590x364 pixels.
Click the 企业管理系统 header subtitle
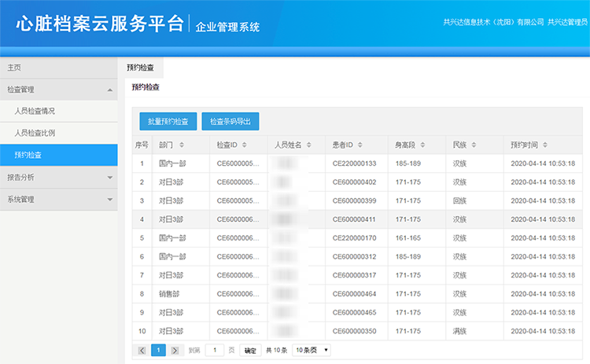[227, 27]
